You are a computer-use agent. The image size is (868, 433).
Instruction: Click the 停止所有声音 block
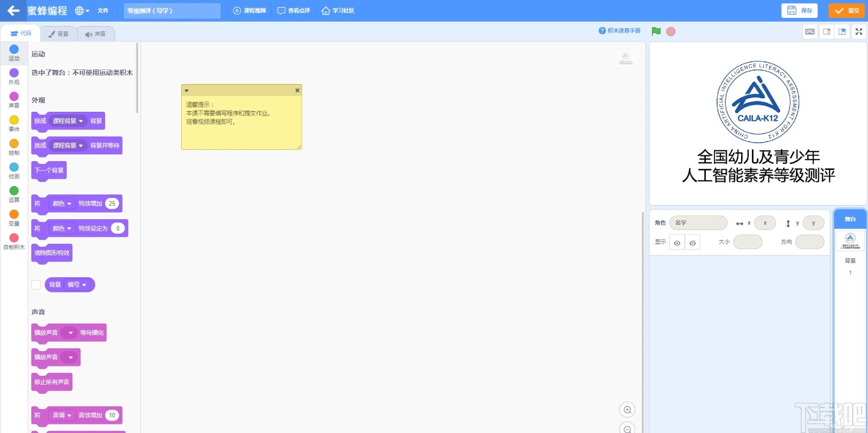click(x=52, y=382)
